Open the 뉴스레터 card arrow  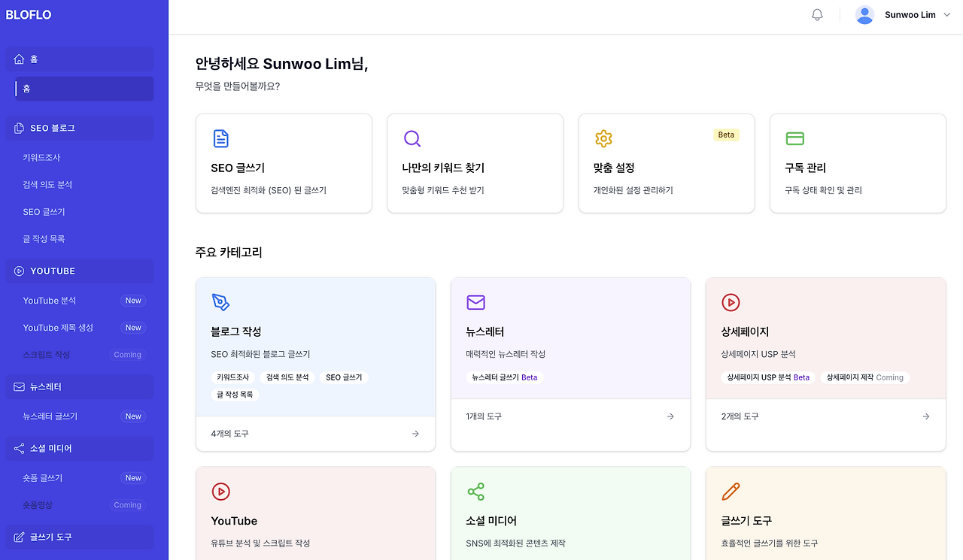(x=670, y=416)
